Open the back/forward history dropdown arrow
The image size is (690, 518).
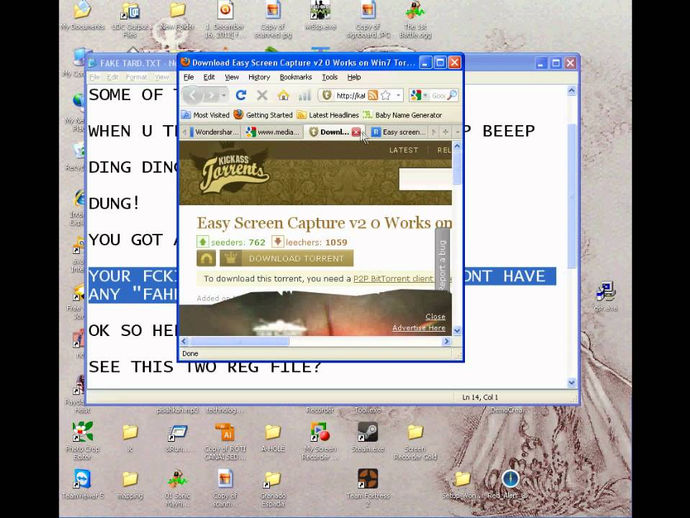pos(224,95)
